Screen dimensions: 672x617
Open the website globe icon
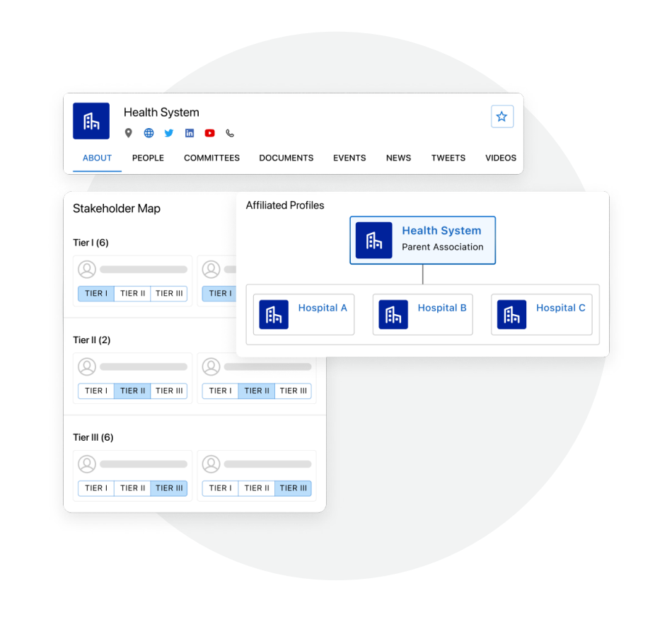[149, 133]
